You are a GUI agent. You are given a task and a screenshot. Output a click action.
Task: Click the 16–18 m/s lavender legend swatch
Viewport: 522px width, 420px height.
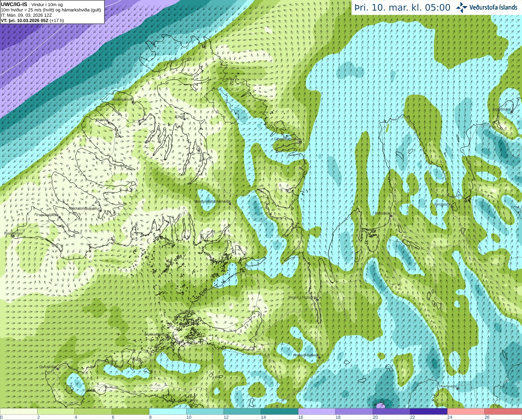[x=317, y=411]
